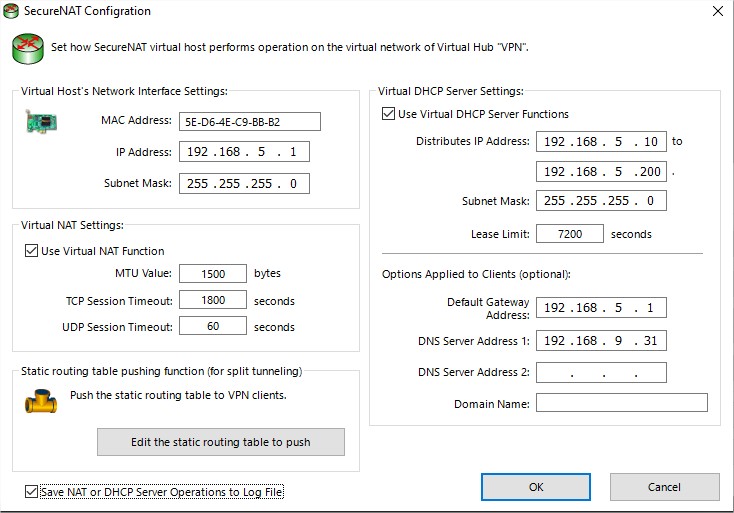Focus the MAC Address field
Viewport: 734px width, 513px height.
250,122
